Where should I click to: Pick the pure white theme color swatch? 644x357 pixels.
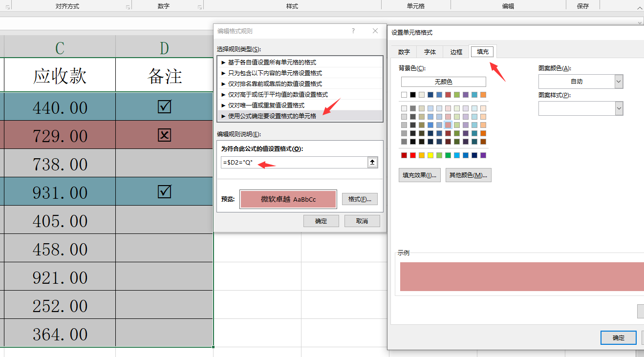pyautogui.click(x=404, y=95)
